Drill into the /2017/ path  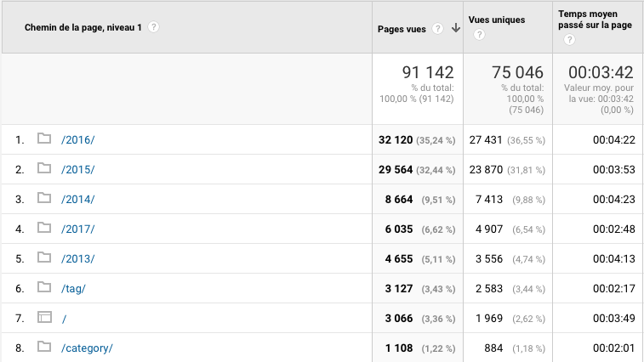(78, 229)
